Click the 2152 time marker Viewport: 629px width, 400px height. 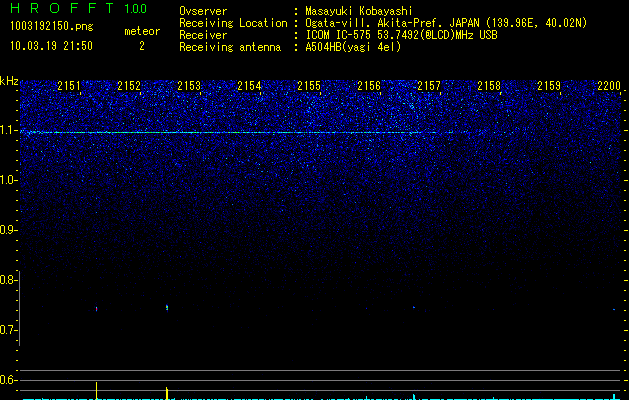click(129, 85)
